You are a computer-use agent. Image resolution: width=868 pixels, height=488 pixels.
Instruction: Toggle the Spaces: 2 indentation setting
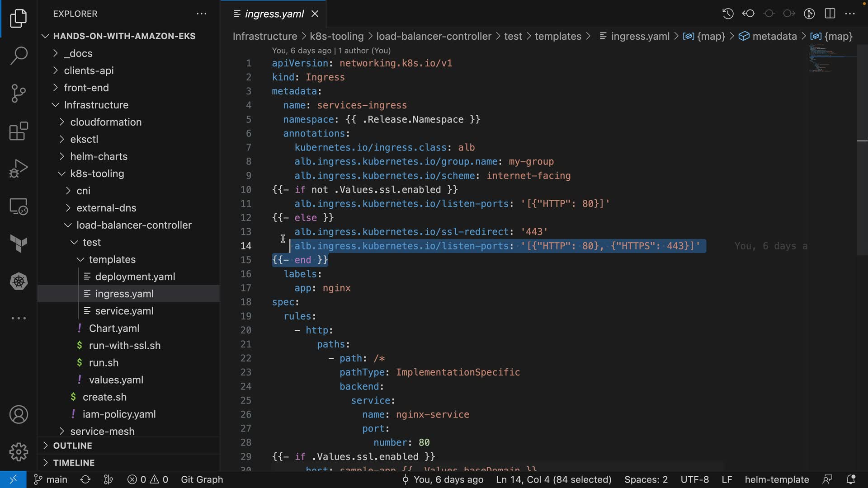coord(646,479)
